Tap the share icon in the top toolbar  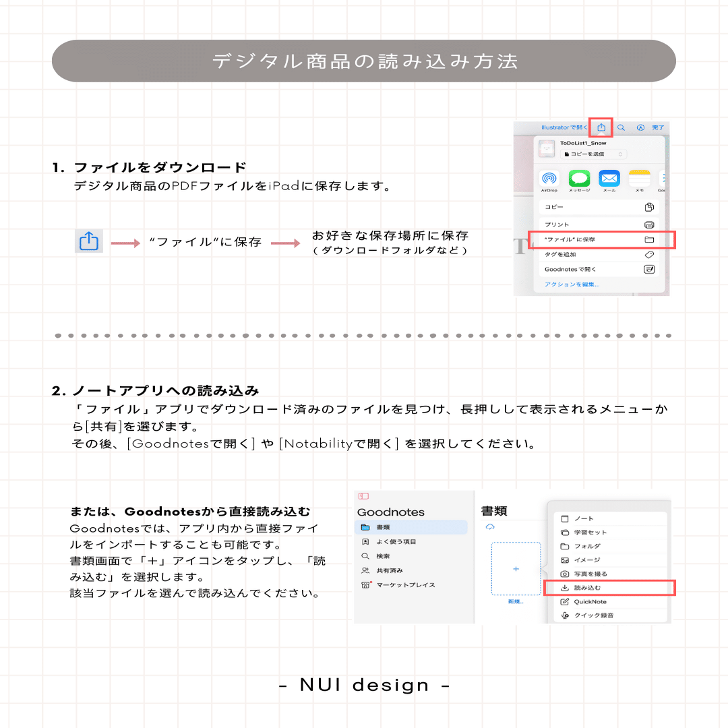click(601, 127)
